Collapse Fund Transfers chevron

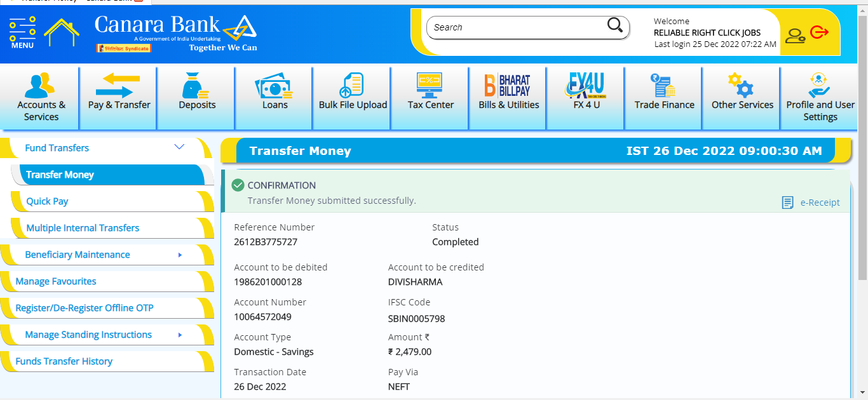click(x=179, y=147)
